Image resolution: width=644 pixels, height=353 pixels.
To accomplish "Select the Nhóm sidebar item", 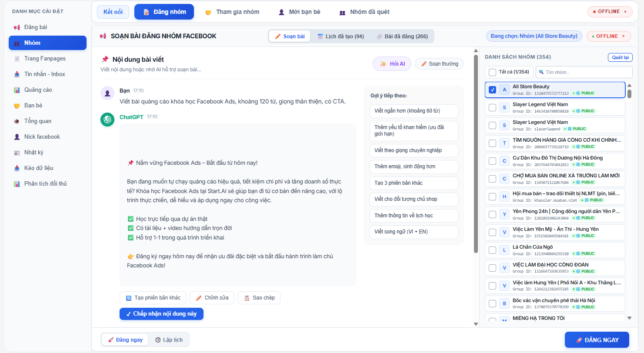I will (x=47, y=43).
